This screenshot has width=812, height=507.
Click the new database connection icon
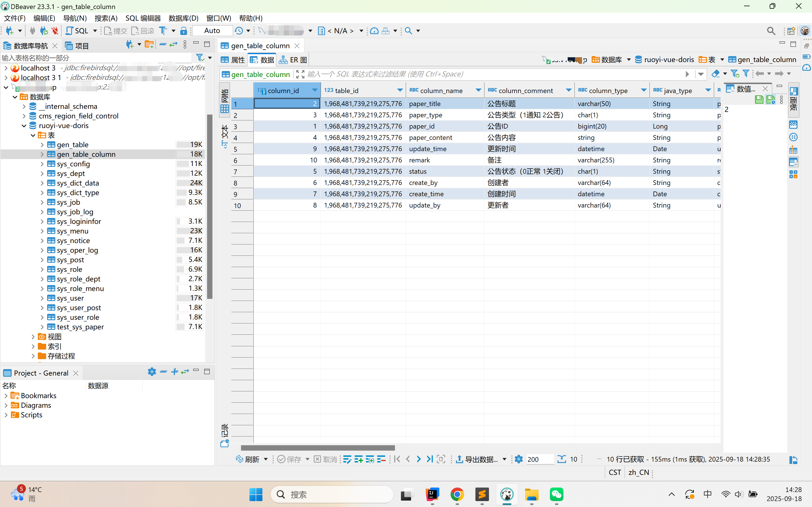click(9, 31)
